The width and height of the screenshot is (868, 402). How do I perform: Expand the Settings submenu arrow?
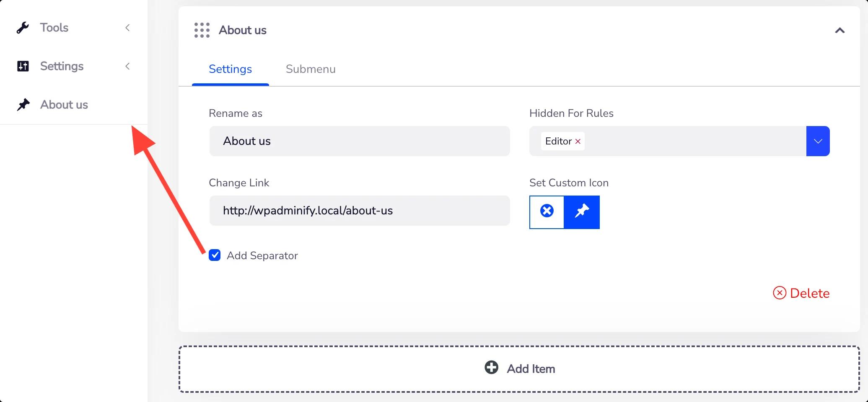tap(127, 66)
